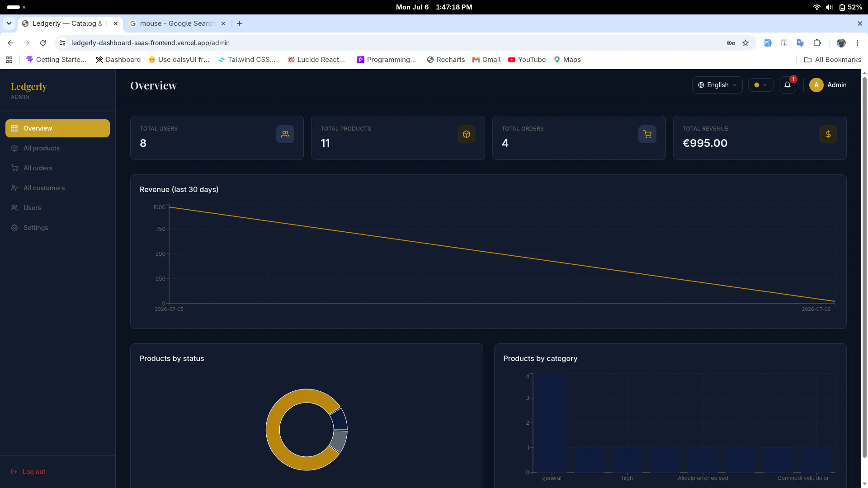Click the gray segment of status donut chart
This screenshot has height=488, width=868.
pos(340,441)
